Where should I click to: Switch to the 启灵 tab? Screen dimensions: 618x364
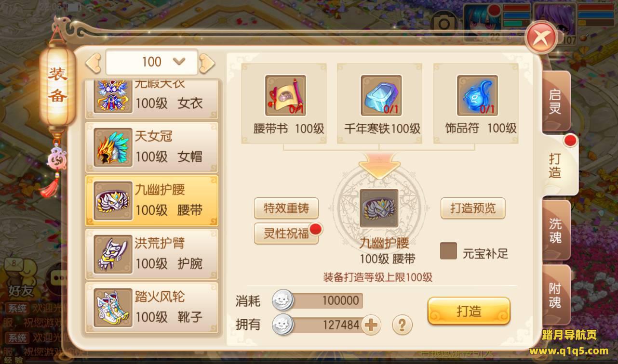[556, 102]
